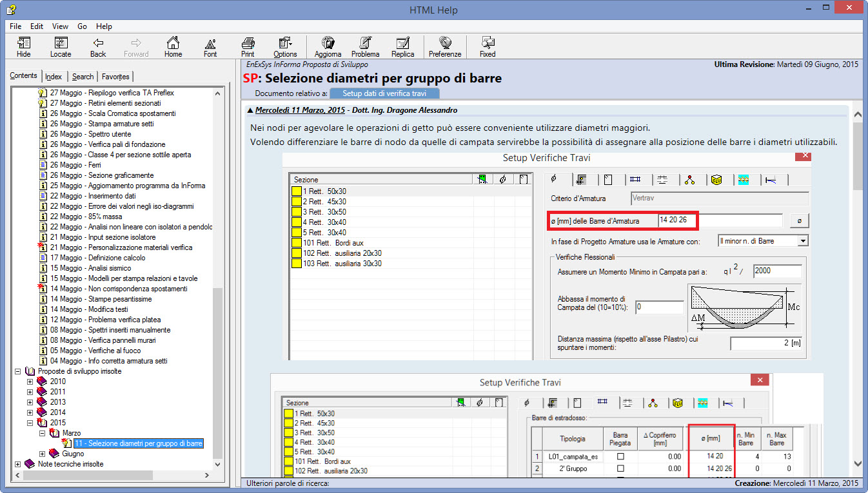The height and width of the screenshot is (493, 868).
Task: Open '12 Maggio - Problema verifica platea'
Action: pyautogui.click(x=106, y=320)
